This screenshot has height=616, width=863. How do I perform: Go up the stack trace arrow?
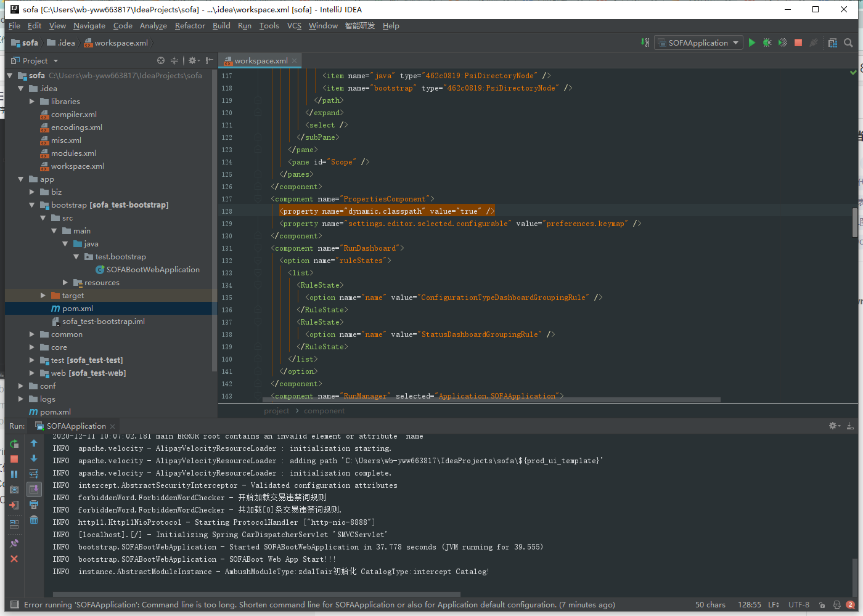coord(34,443)
